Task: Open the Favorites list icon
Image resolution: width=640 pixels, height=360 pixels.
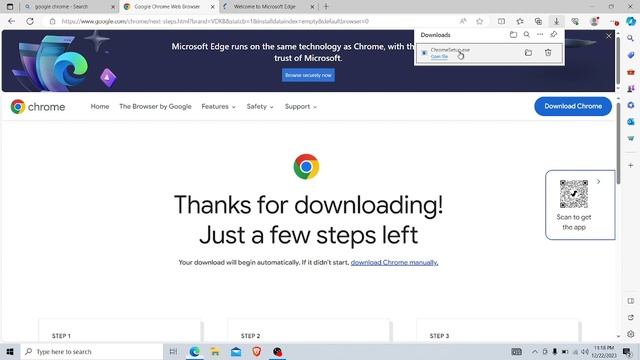Action: 520,21
